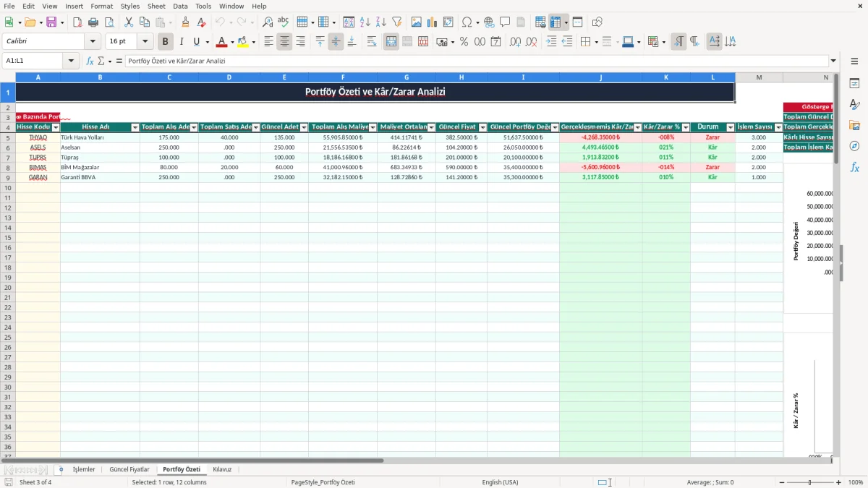Click English (USA) language in status bar
Screen dimensions: 868x488
500,482
